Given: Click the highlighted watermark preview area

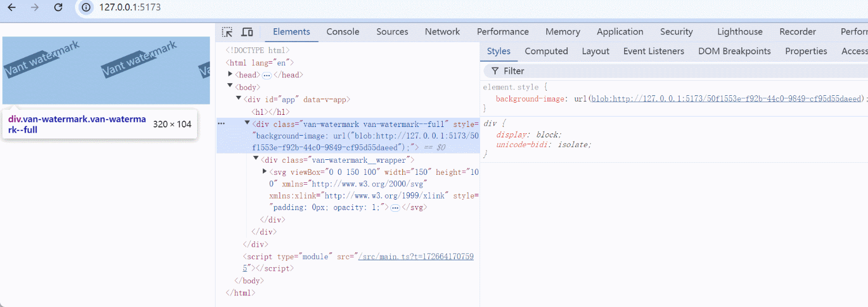Looking at the screenshot, I should (106, 70).
